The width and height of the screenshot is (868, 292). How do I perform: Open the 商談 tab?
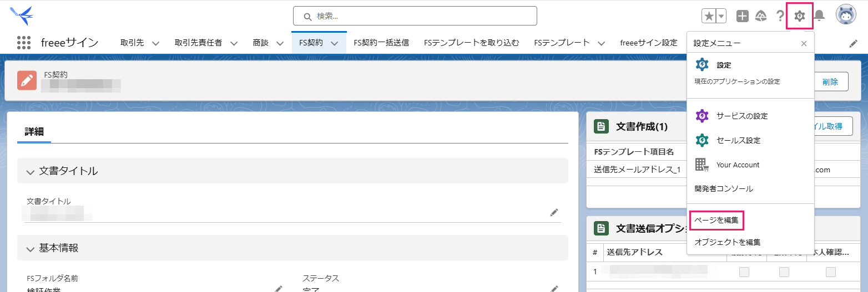coord(260,43)
